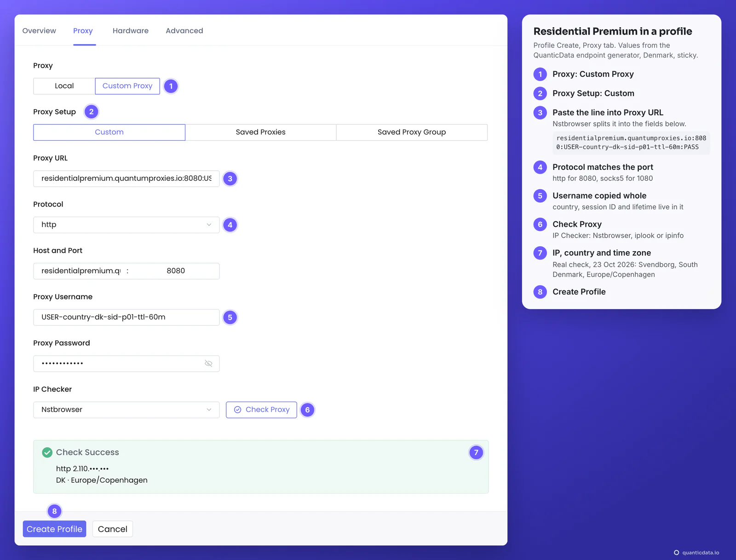Click the Cancel button
This screenshot has height=560, width=736.
(x=113, y=529)
